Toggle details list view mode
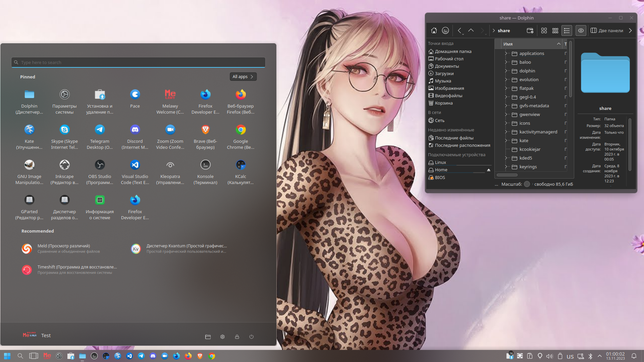The image size is (644, 362). [x=567, y=31]
